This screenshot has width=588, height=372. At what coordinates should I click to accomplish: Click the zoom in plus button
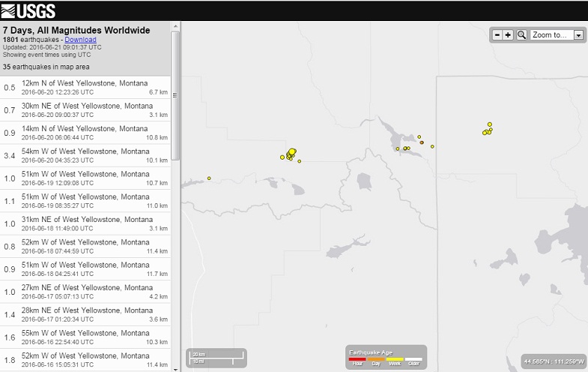pyautogui.click(x=508, y=35)
